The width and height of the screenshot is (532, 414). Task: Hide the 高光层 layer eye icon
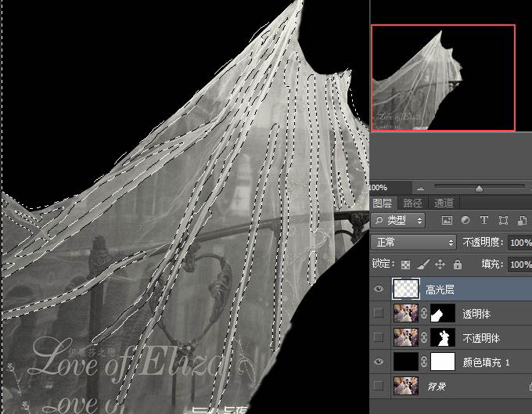pyautogui.click(x=379, y=289)
